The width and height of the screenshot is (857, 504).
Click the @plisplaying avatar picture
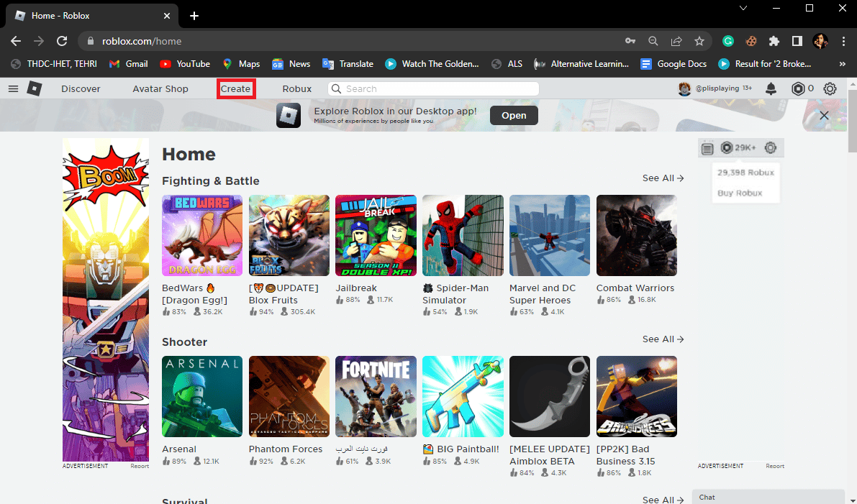pos(684,88)
